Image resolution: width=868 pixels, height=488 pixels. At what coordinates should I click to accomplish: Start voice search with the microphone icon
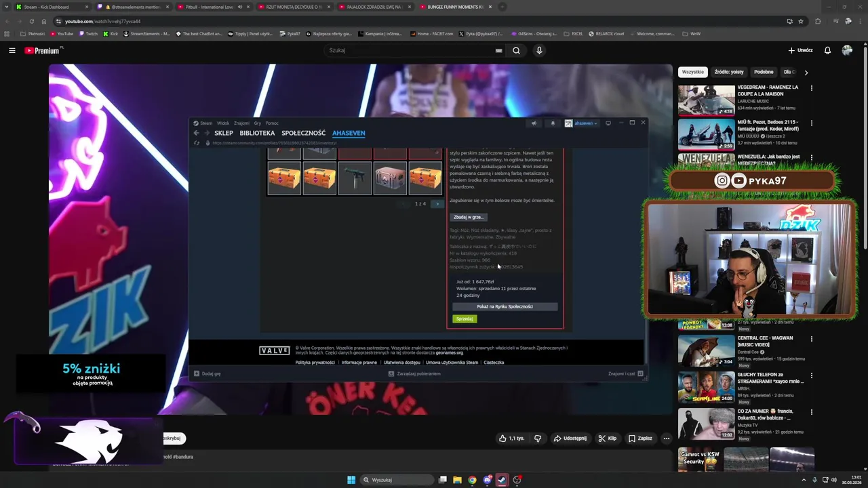[x=539, y=50]
